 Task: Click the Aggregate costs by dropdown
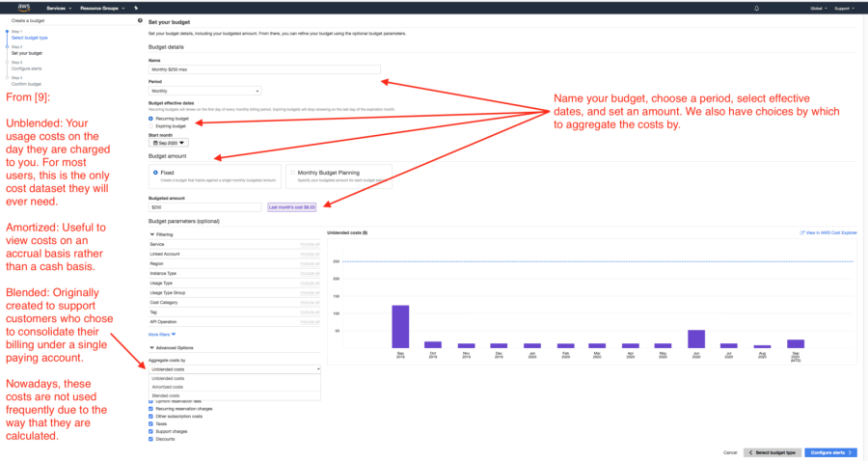pyautogui.click(x=234, y=369)
